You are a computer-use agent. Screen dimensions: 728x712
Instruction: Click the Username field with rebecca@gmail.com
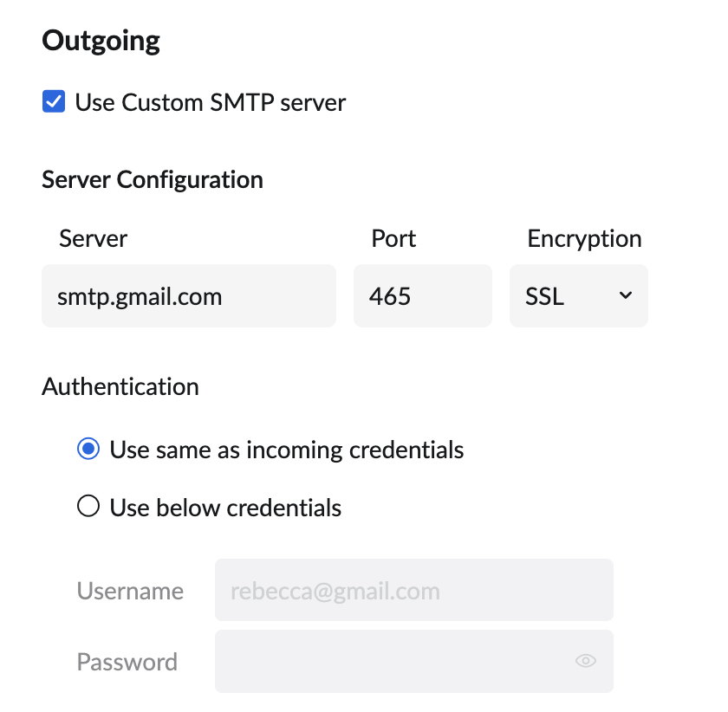pos(413,591)
